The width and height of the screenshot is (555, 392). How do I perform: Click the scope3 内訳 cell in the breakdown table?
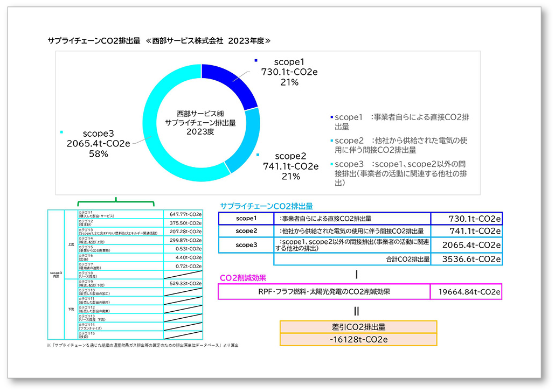coord(56,275)
